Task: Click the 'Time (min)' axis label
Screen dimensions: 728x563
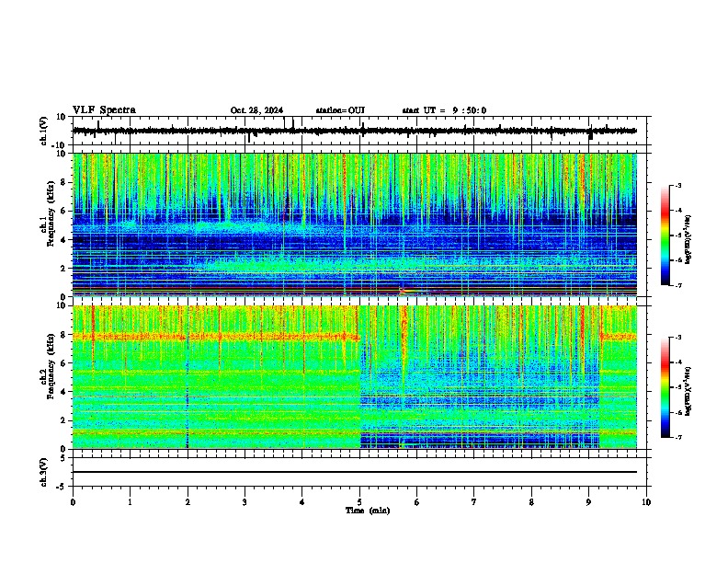Action: point(368,511)
